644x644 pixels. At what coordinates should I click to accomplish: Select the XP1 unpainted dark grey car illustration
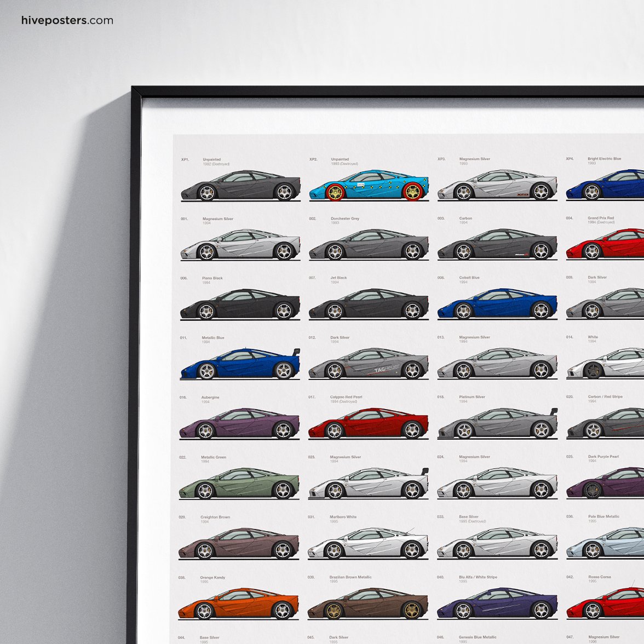241,185
